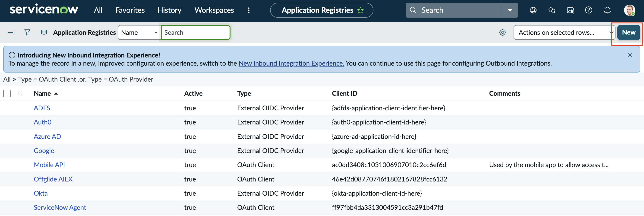Create a New application registry
644x216 pixels.
click(628, 32)
